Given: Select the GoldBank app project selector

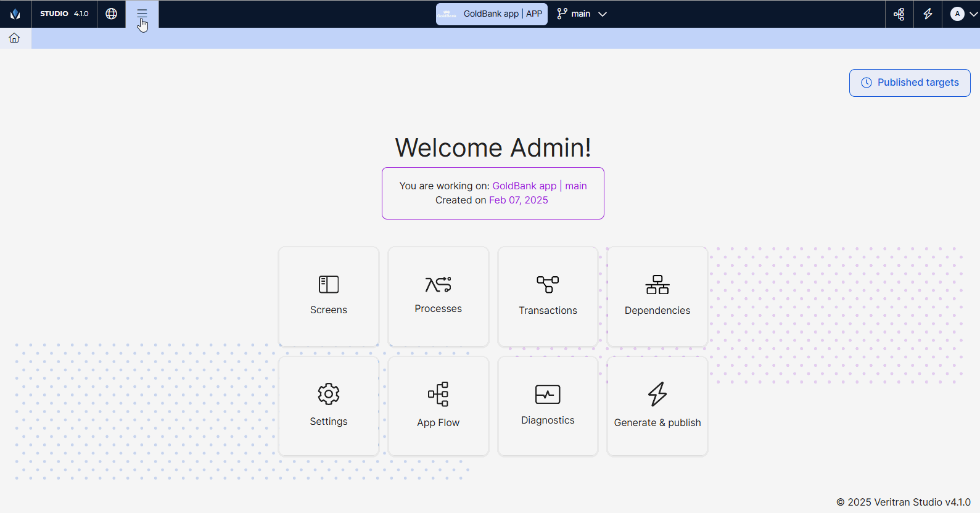Looking at the screenshot, I should pyautogui.click(x=492, y=14).
